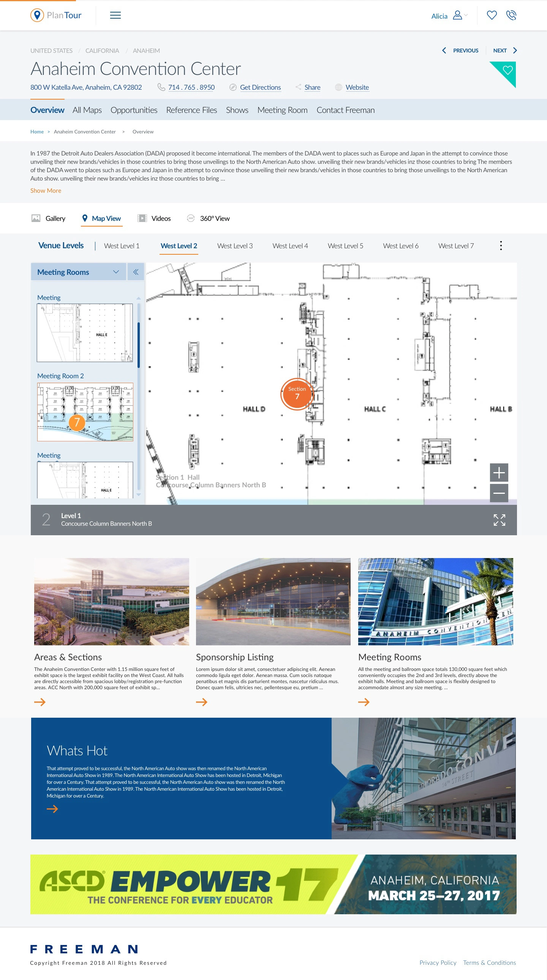Click the Home breadcrumb link
This screenshot has width=547, height=980.
(x=37, y=132)
